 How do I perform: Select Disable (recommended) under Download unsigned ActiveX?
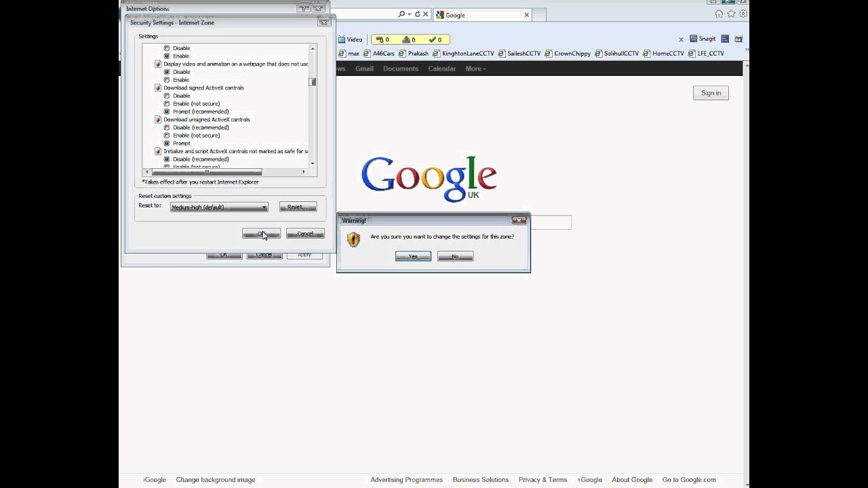pos(167,127)
